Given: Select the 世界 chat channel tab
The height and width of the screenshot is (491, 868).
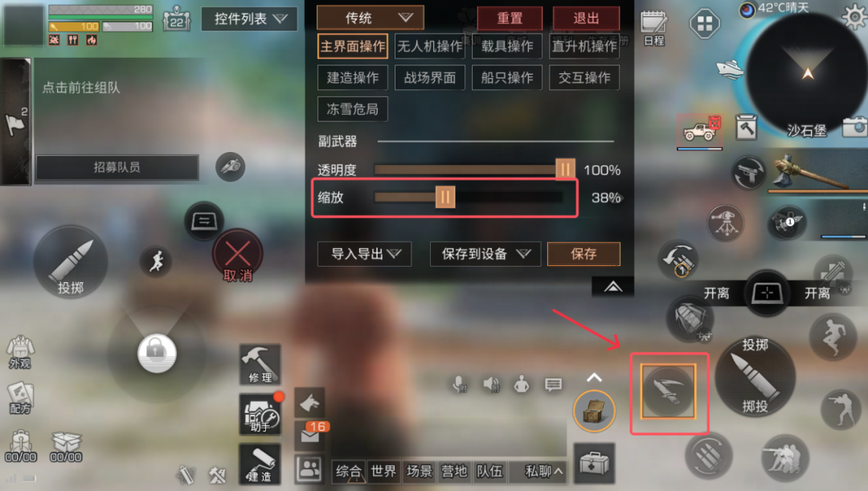Looking at the screenshot, I should (x=383, y=471).
